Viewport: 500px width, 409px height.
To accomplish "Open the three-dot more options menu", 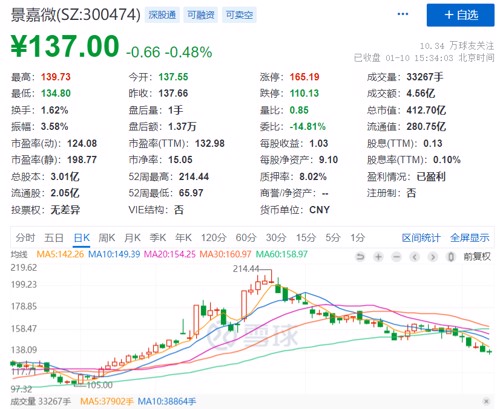I will click(403, 14).
